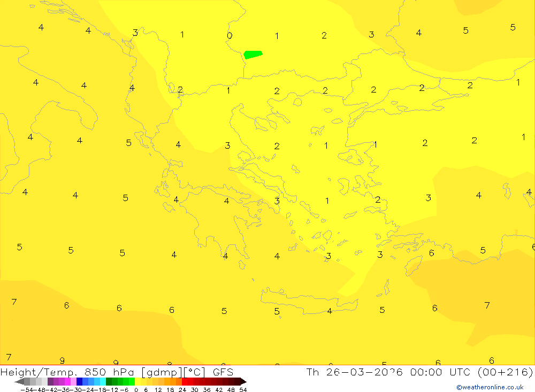Pick the pale pink legend swatch
Image resolution: width=535 pixels, height=392 pixels.
coord(73,382)
